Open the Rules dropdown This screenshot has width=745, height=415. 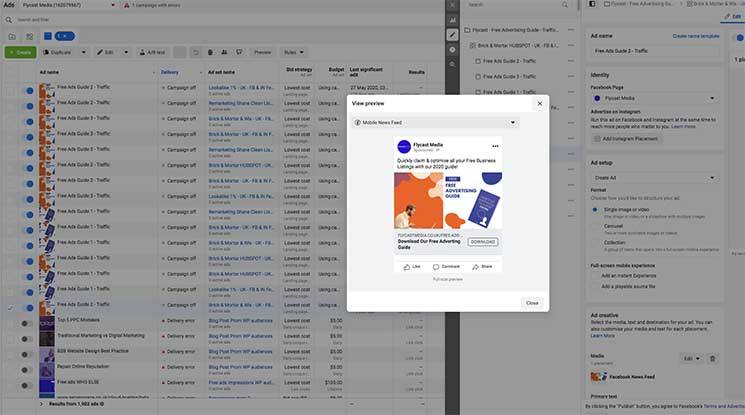(x=293, y=52)
